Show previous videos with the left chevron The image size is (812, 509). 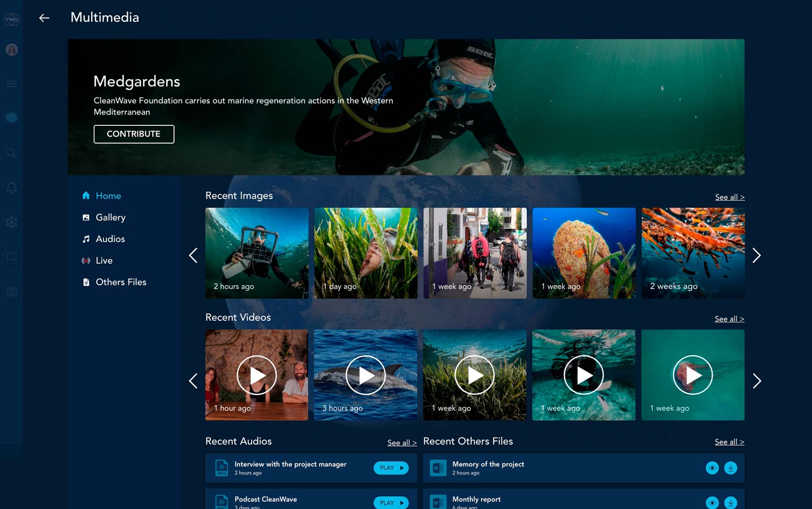coord(193,381)
